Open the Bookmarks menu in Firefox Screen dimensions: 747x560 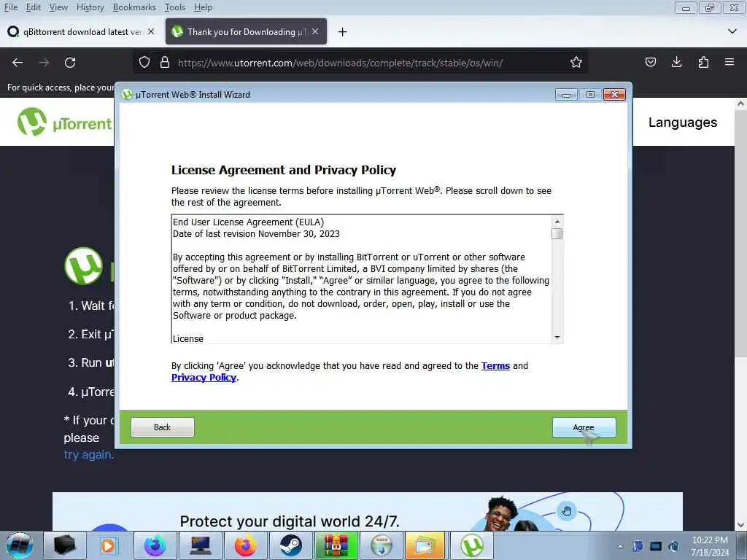[x=134, y=7]
